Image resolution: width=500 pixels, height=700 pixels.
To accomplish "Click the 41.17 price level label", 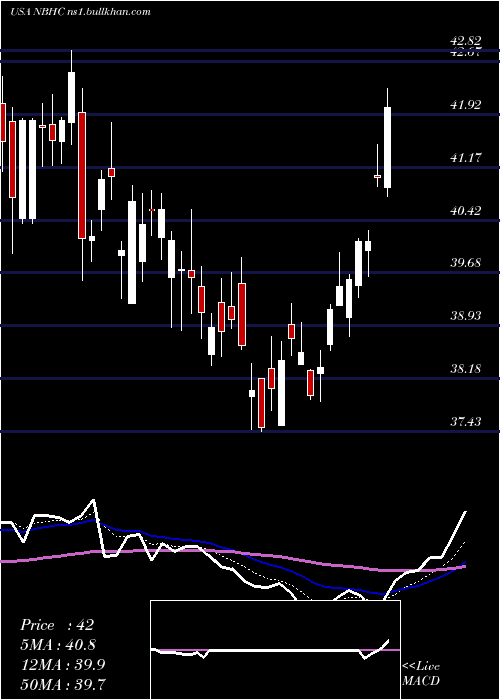I will pyautogui.click(x=466, y=158).
